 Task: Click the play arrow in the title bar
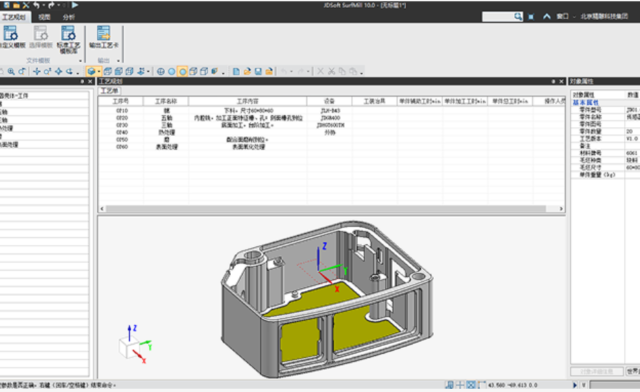(x=75, y=5)
